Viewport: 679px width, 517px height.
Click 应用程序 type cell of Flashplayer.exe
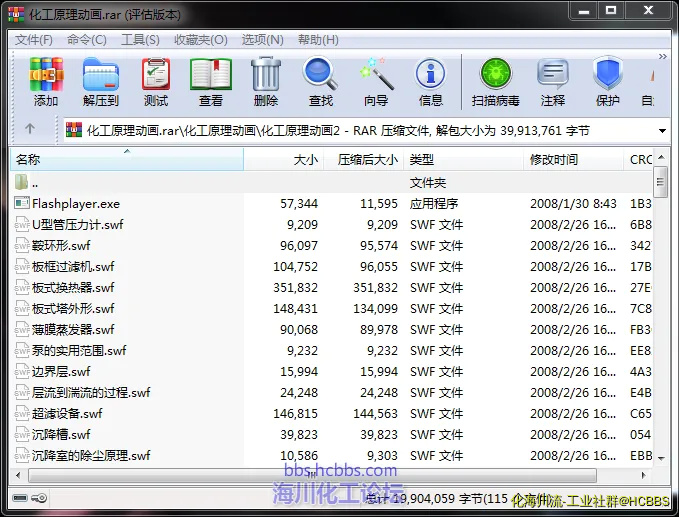[434, 204]
